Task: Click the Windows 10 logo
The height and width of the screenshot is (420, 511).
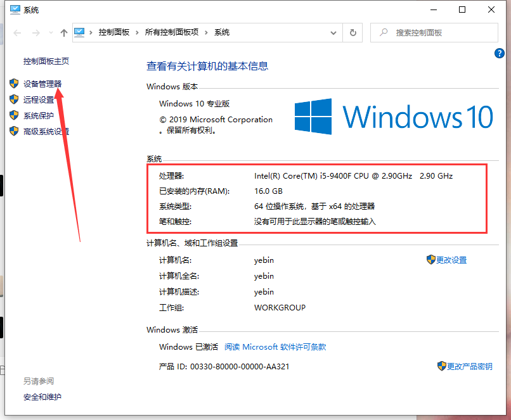Action: pos(394,117)
